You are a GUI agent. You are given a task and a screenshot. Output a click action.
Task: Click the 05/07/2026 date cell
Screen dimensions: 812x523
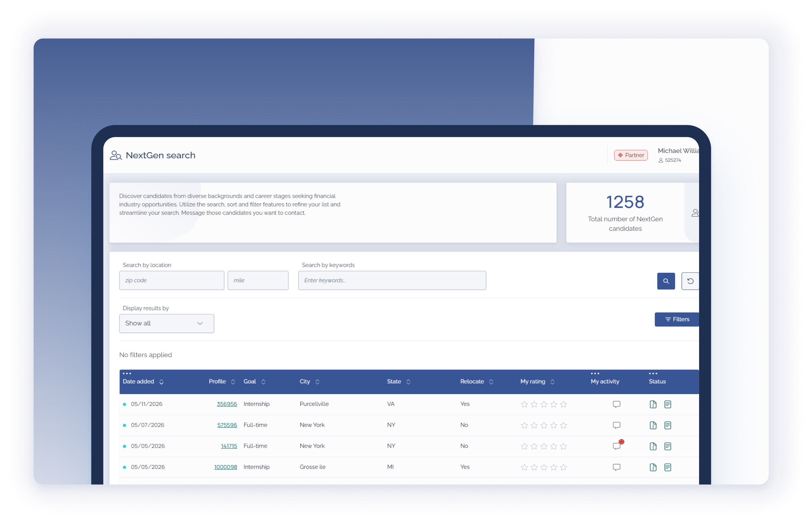(x=147, y=425)
